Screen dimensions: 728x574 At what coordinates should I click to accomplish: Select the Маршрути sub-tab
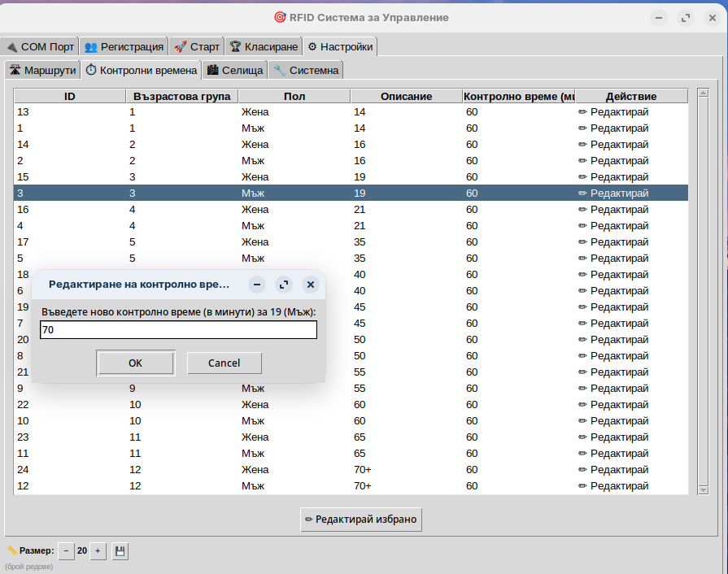point(42,70)
